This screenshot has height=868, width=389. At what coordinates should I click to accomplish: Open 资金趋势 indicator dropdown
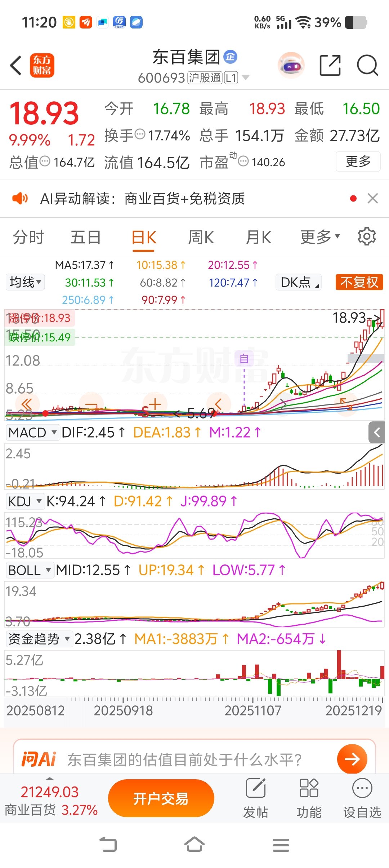point(39,639)
